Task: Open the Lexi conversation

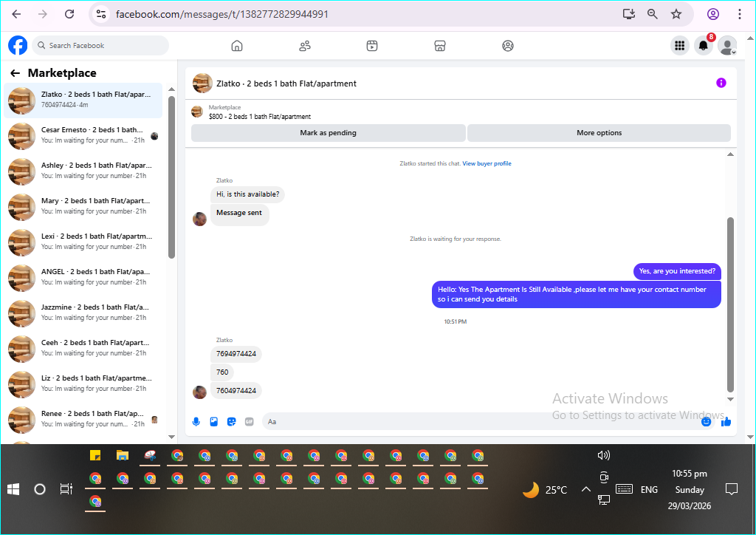Action: 83,242
